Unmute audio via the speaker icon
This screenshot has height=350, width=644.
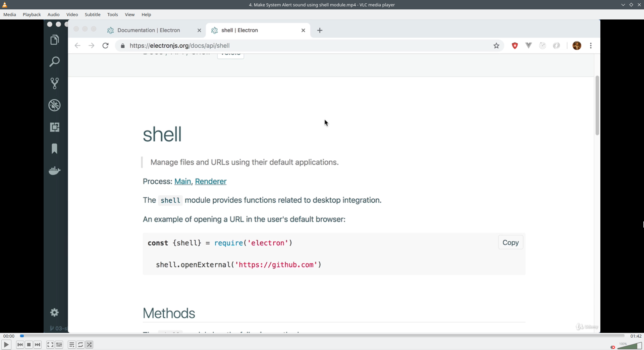(x=613, y=347)
